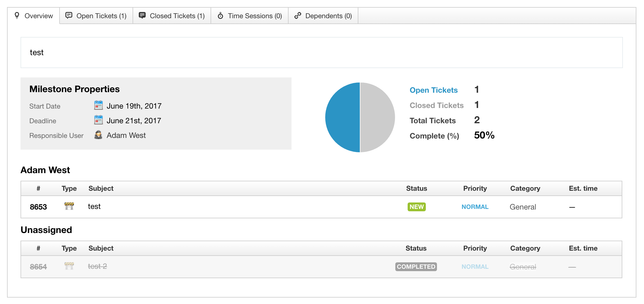This screenshot has height=304, width=644.
Task: Click the 50% complete value
Action: coord(484,135)
